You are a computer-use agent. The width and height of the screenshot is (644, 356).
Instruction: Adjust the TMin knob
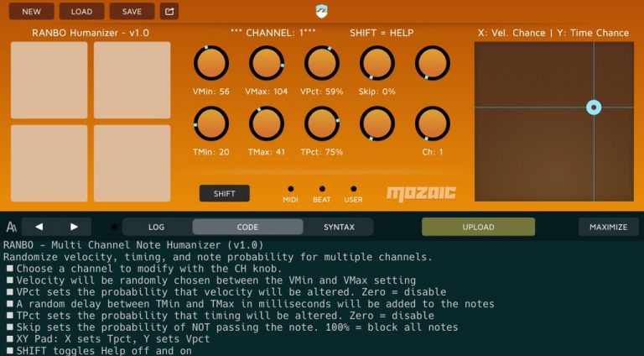pos(211,123)
